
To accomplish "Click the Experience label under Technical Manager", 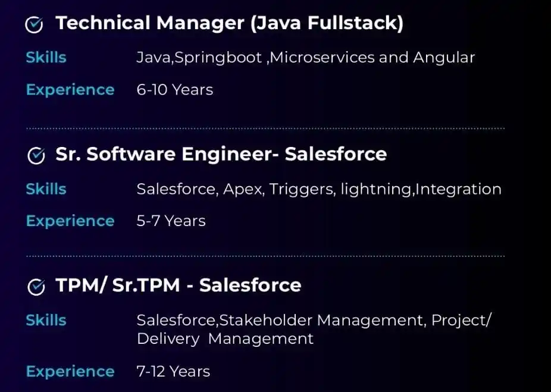I will pyautogui.click(x=70, y=90).
